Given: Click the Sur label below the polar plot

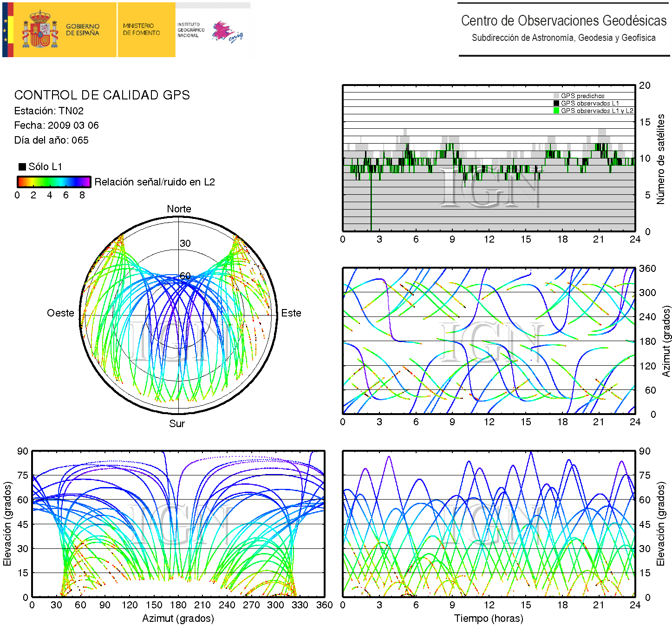Looking at the screenshot, I should 177,423.
